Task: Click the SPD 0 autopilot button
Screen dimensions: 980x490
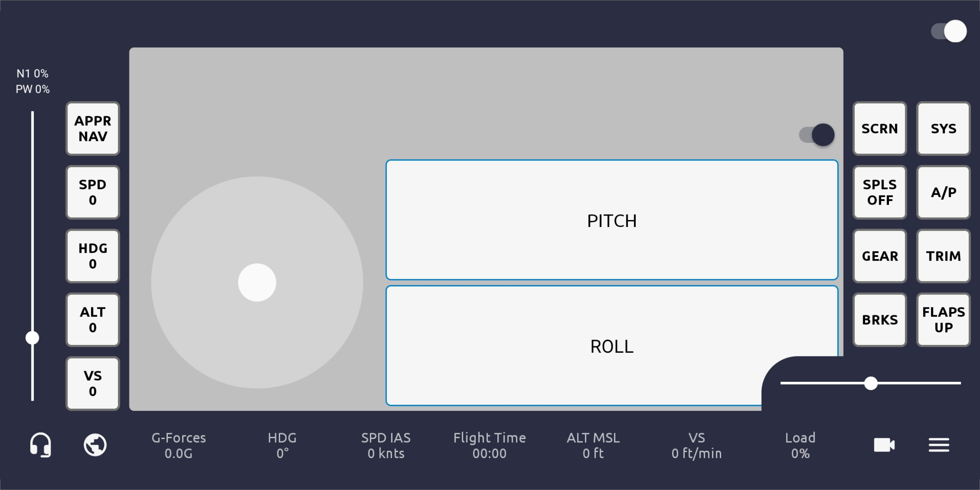Action: tap(93, 192)
